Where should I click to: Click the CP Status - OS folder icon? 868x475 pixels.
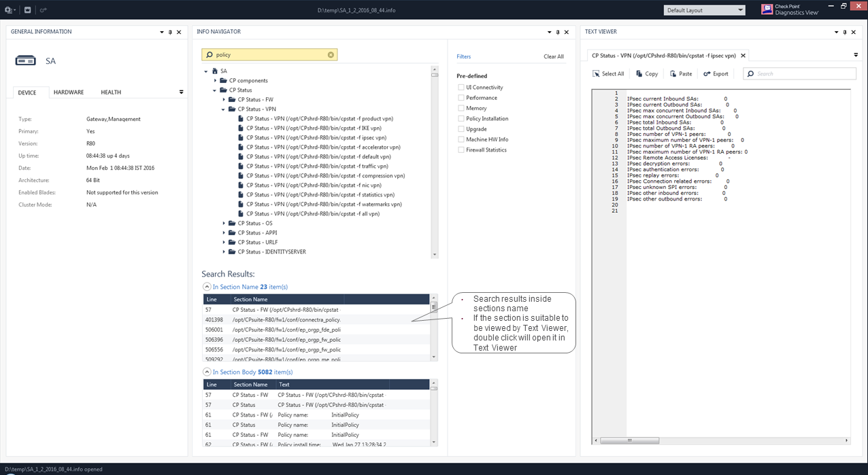[232, 223]
